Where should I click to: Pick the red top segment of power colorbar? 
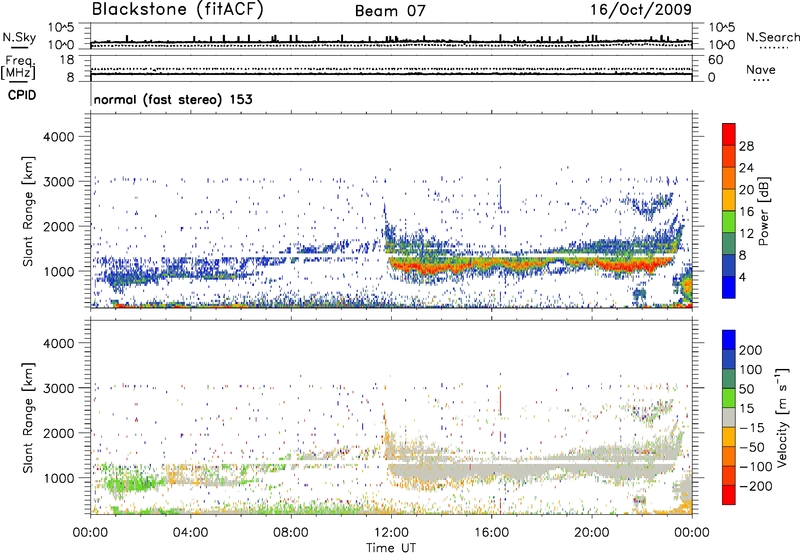point(729,135)
